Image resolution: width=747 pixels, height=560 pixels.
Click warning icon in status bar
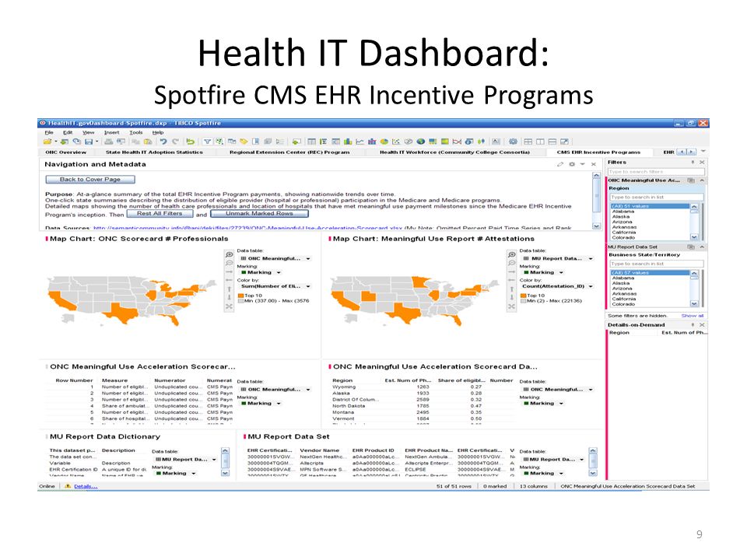[x=68, y=486]
